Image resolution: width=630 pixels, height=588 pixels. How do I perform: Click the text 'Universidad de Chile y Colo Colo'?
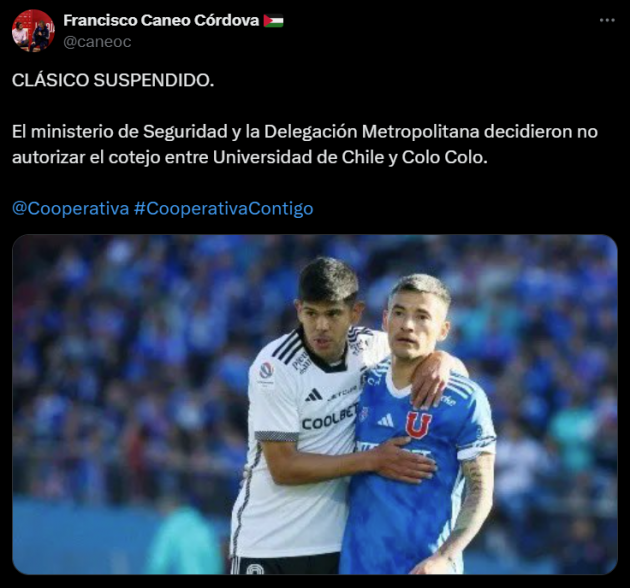tap(350, 157)
